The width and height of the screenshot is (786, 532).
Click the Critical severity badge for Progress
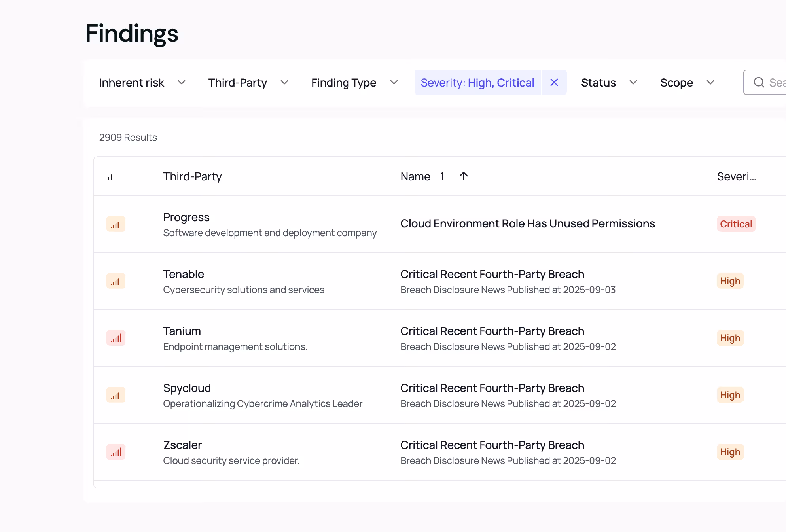[x=736, y=224]
